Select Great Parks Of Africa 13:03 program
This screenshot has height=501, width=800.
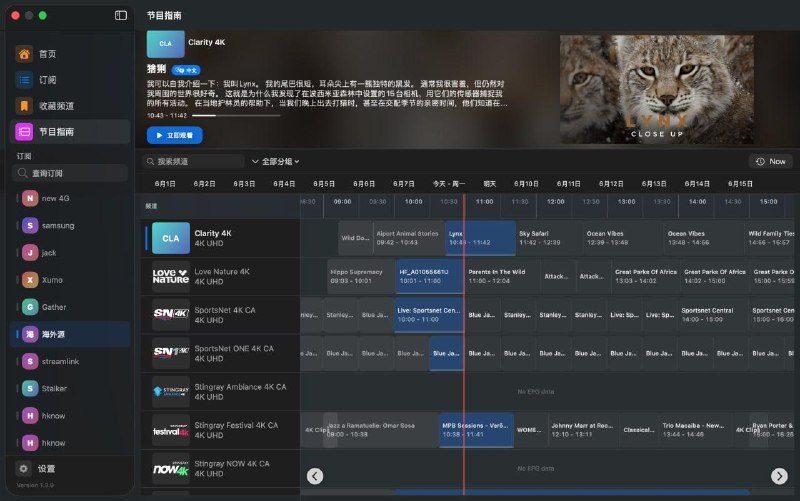[x=646, y=277]
